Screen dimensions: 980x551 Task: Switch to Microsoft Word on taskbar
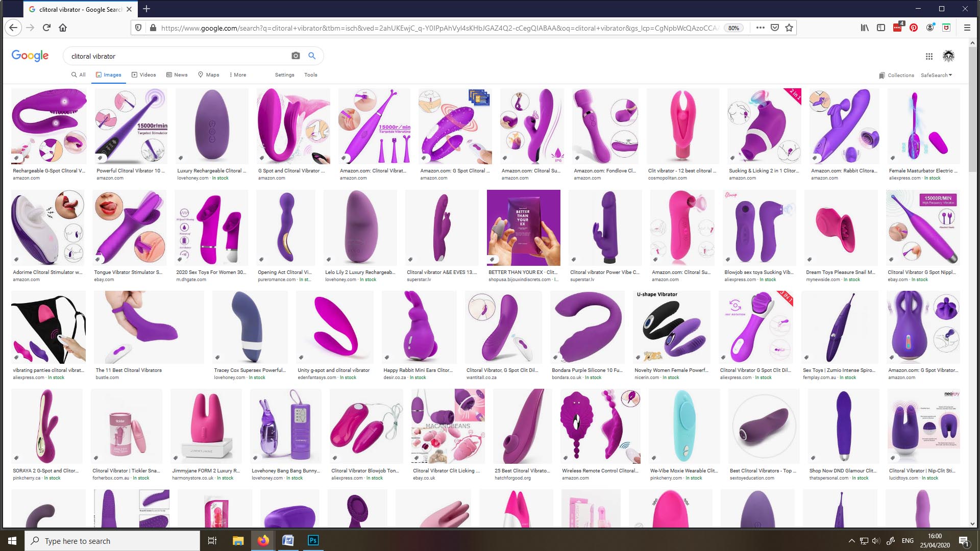pyautogui.click(x=288, y=541)
